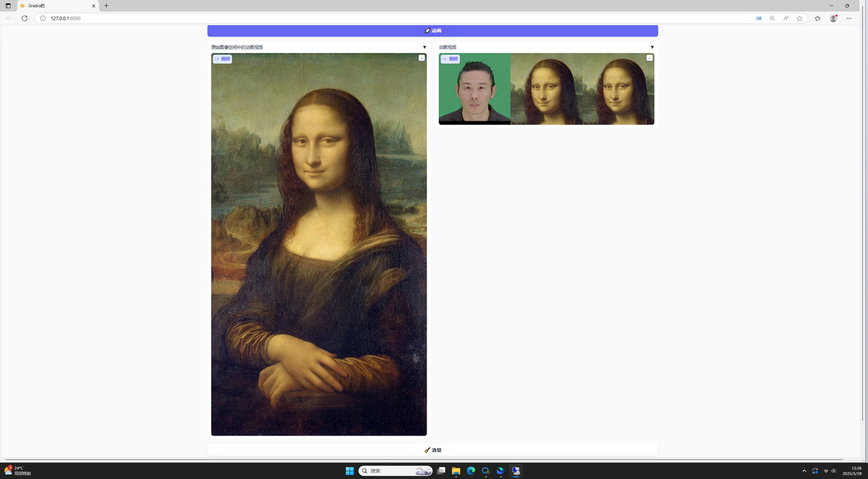Viewport: 868px width, 479px height.
Task: Click the zoom out magnifier icon
Action: click(x=772, y=18)
